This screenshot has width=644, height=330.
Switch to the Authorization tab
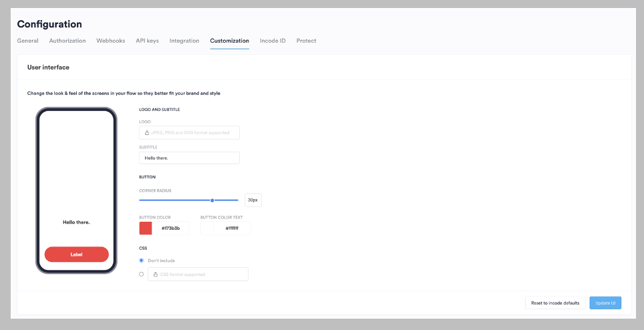pos(67,41)
